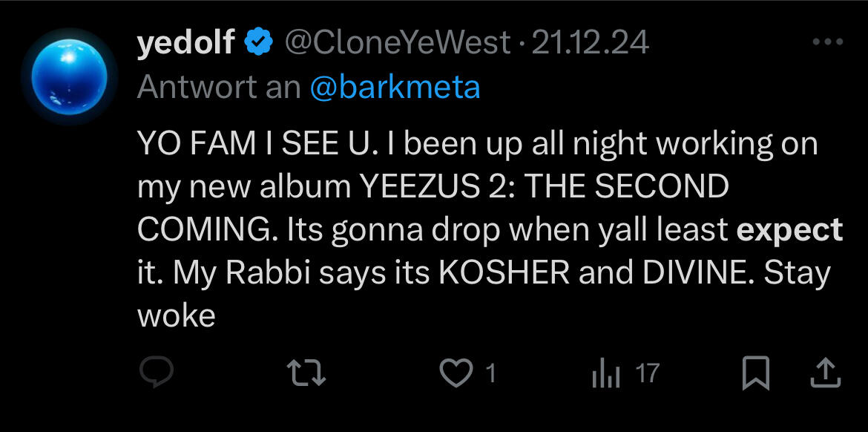Go to the @barkmeta mention
Viewport: 868px width, 432px height.
point(395,87)
